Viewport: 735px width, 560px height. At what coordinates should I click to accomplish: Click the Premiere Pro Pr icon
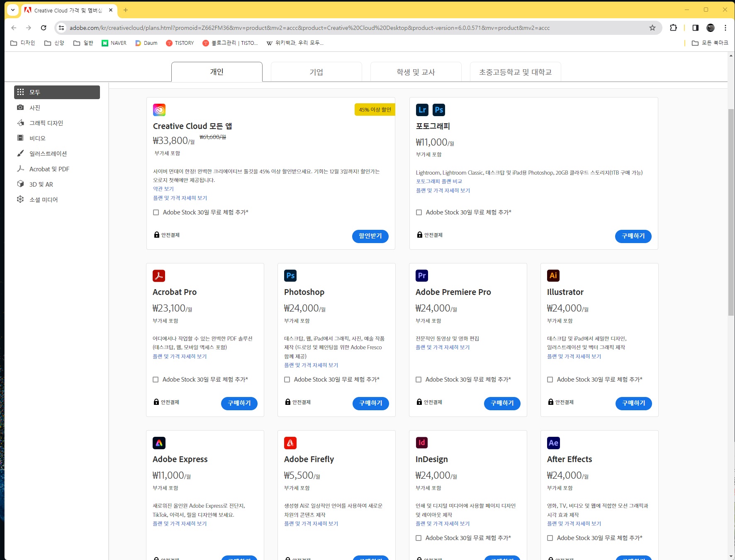coord(422,276)
